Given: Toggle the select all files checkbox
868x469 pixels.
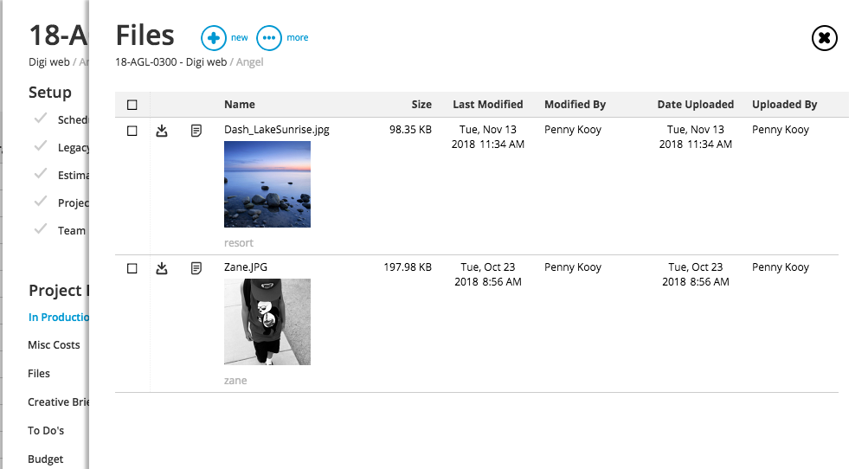Looking at the screenshot, I should [132, 105].
